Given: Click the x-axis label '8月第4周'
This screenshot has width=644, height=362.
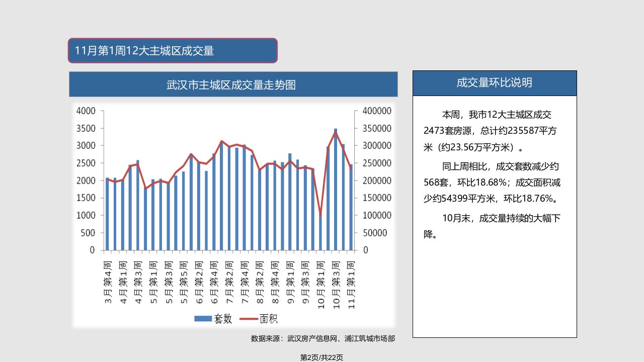Looking at the screenshot, I should [x=275, y=282].
